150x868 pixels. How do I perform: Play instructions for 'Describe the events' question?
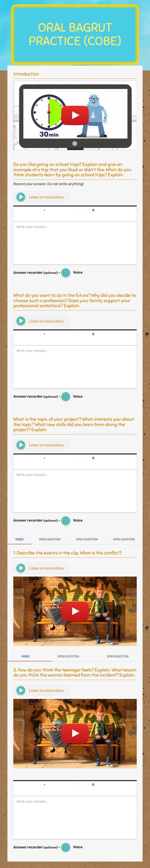pos(21,568)
